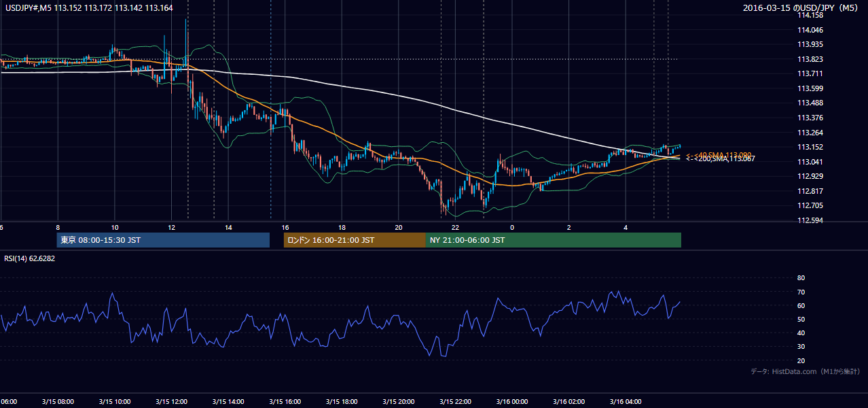Click the RSI(14) 62.6282 indicator label
Screen dimensions: 868x408
point(30,258)
